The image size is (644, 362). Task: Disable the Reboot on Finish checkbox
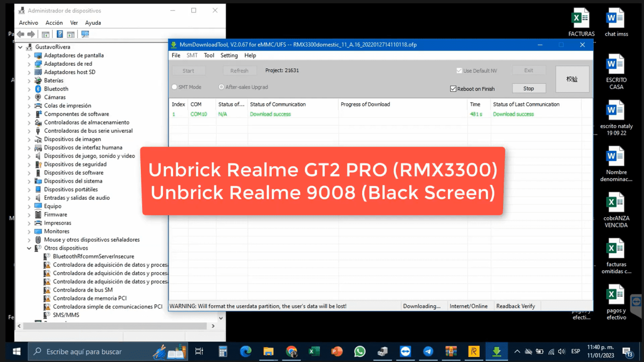click(453, 88)
